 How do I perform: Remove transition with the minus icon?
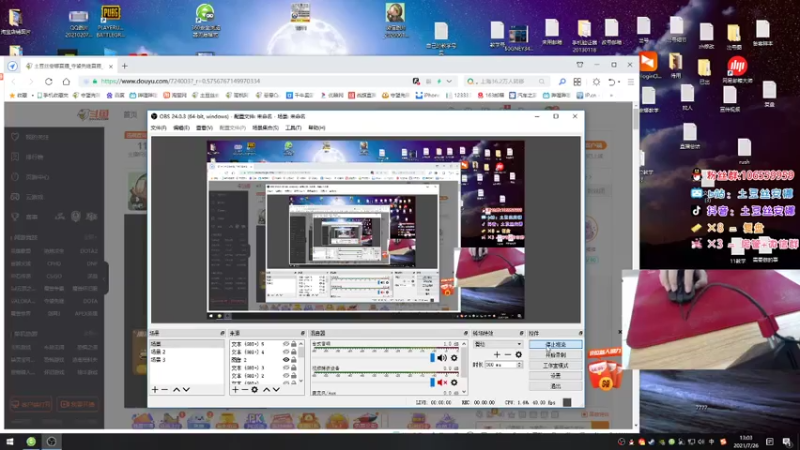click(508, 355)
